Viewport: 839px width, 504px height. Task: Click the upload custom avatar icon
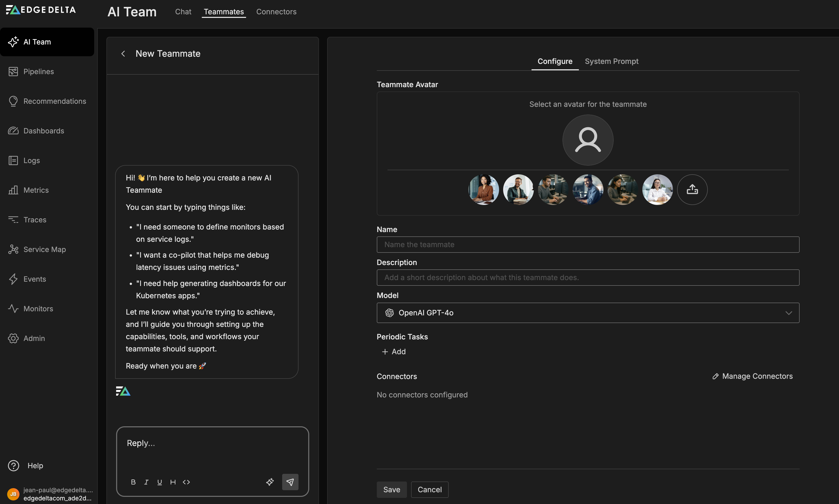pos(692,189)
